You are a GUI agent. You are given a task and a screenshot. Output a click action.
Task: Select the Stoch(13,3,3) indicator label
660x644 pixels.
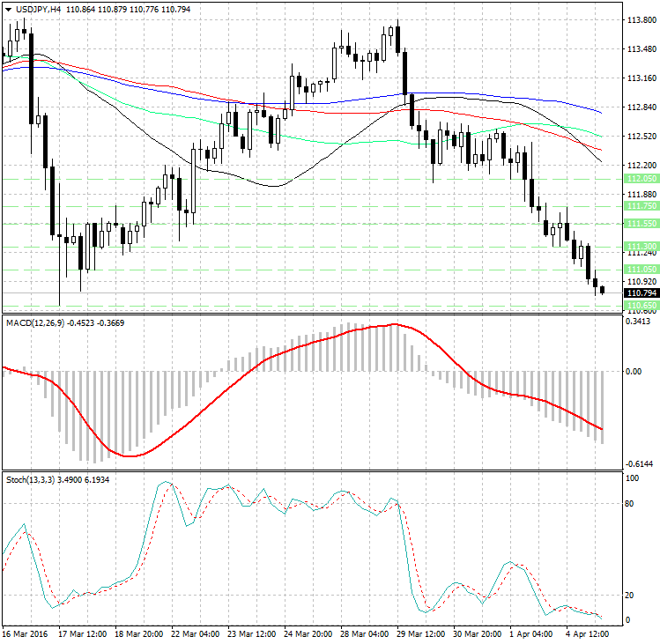(30, 480)
